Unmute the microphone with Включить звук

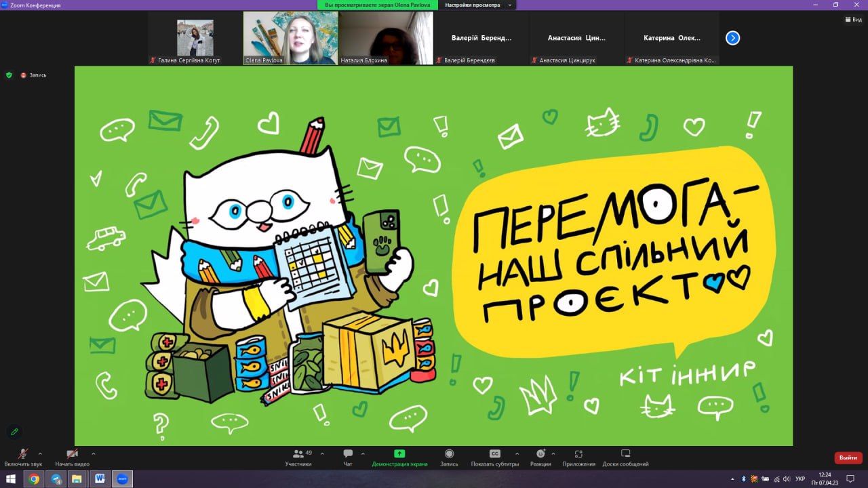(x=23, y=454)
